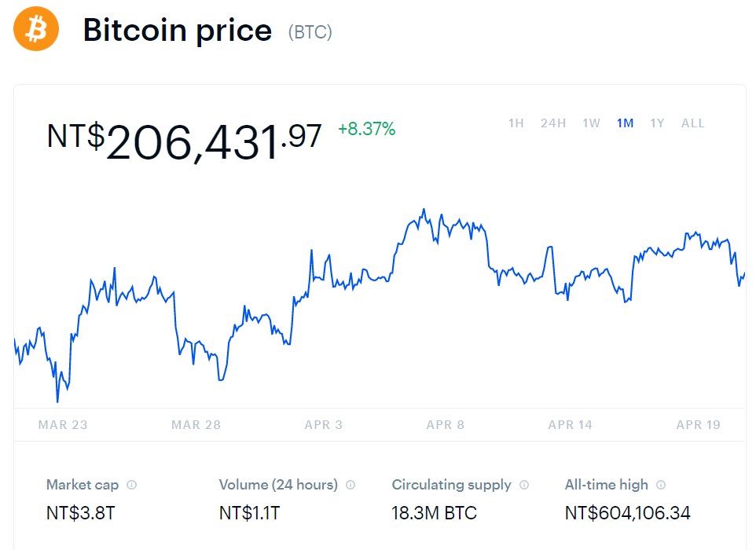Show the 1Y price chart
Image resolution: width=756 pixels, height=550 pixels.
pos(657,123)
